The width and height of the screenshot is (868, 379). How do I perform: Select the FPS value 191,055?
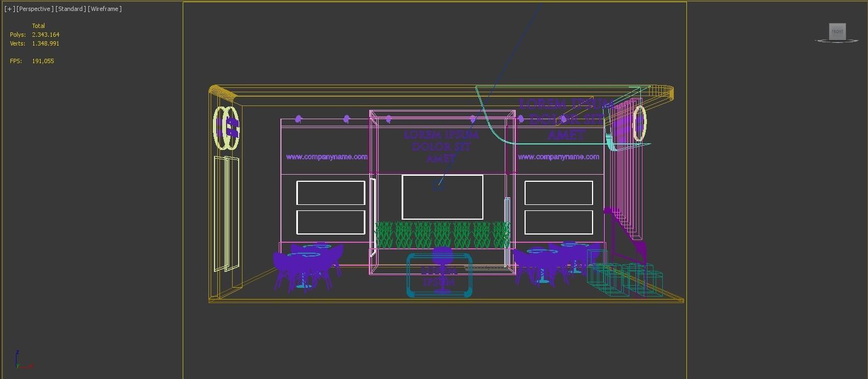tap(43, 61)
